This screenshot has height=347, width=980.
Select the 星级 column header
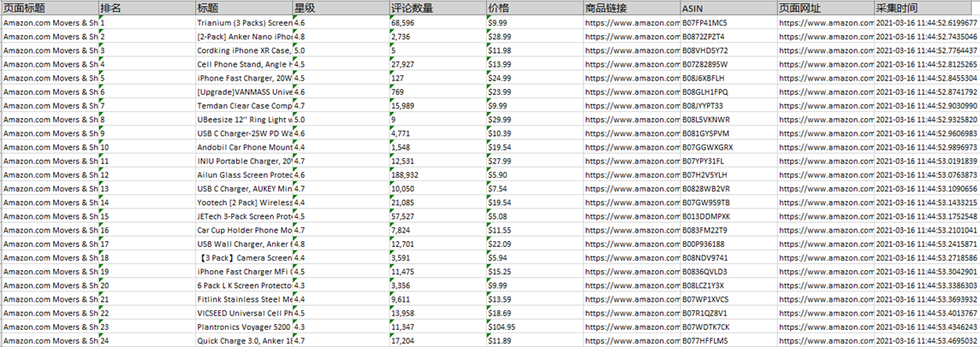point(341,9)
